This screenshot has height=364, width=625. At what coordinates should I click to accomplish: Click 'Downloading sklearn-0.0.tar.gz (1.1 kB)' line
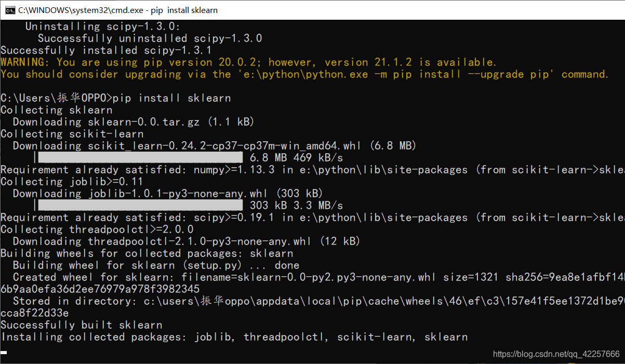[134, 122]
